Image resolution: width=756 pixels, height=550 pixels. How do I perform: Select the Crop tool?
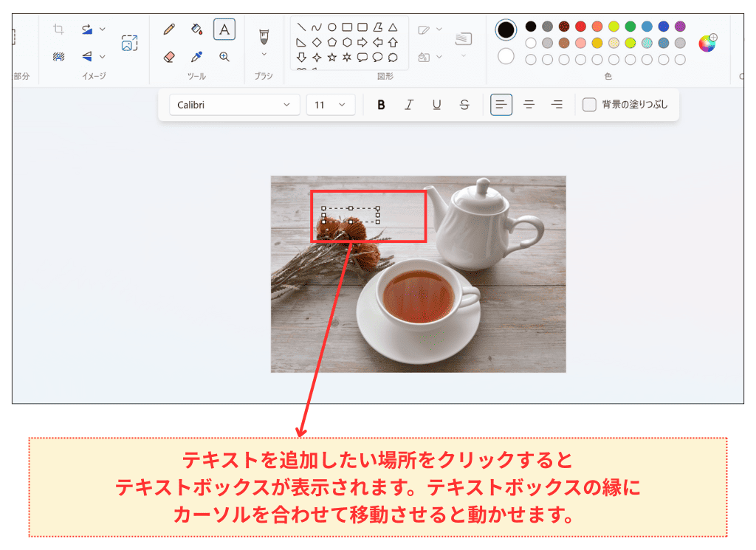tap(58, 28)
